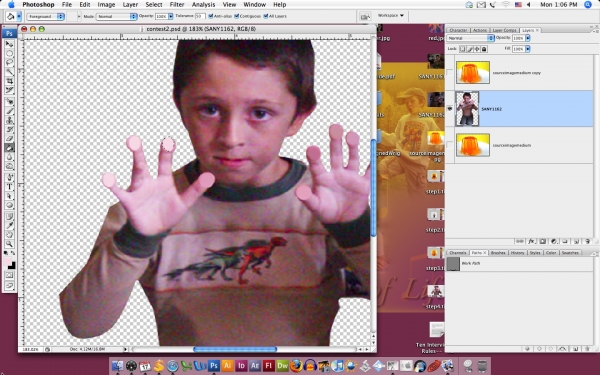Select the Move tool in the toolbox
The height and width of the screenshot is (375, 600).
[x=9, y=44]
